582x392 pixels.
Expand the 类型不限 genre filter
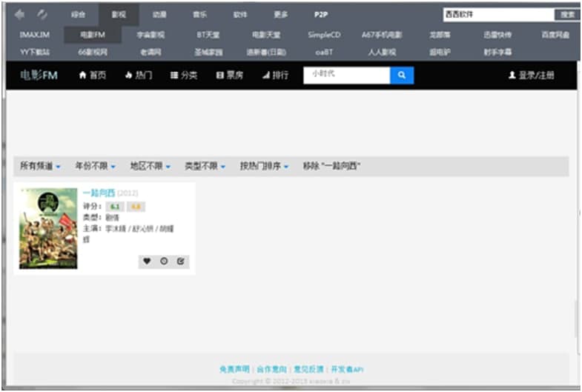click(x=205, y=166)
